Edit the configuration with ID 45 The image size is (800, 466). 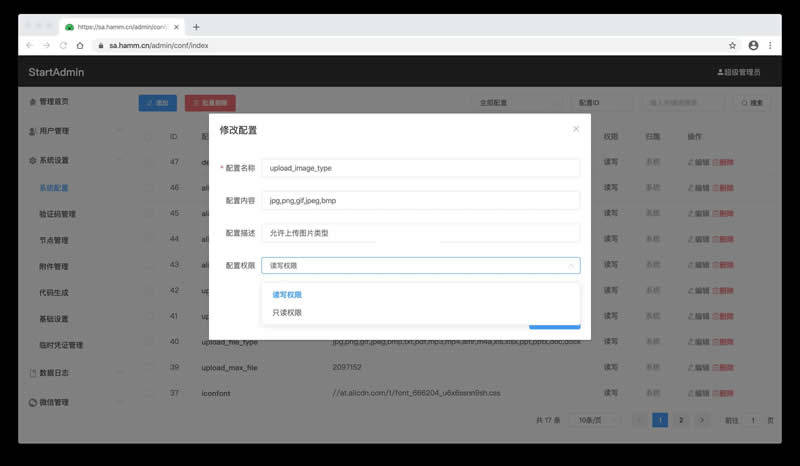click(x=698, y=213)
